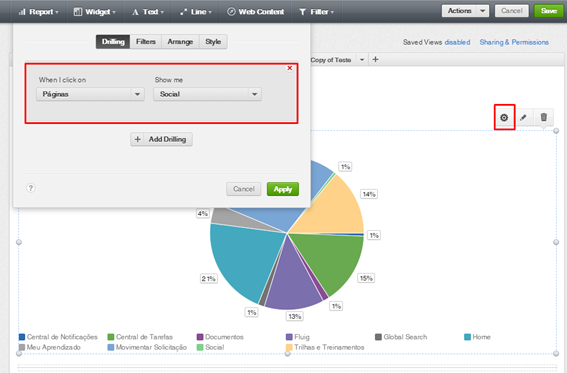The width and height of the screenshot is (567, 373).
Task: Switch to the Style tab
Action: [x=213, y=42]
